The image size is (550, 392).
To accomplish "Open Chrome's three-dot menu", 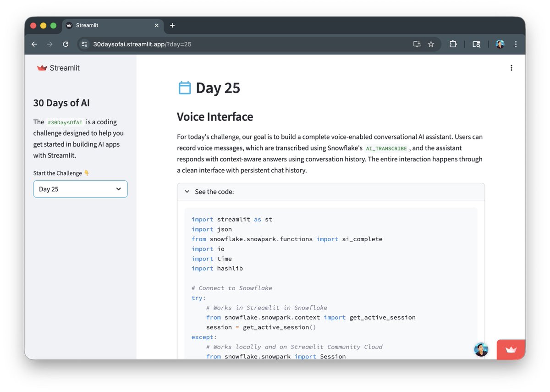I will [516, 44].
